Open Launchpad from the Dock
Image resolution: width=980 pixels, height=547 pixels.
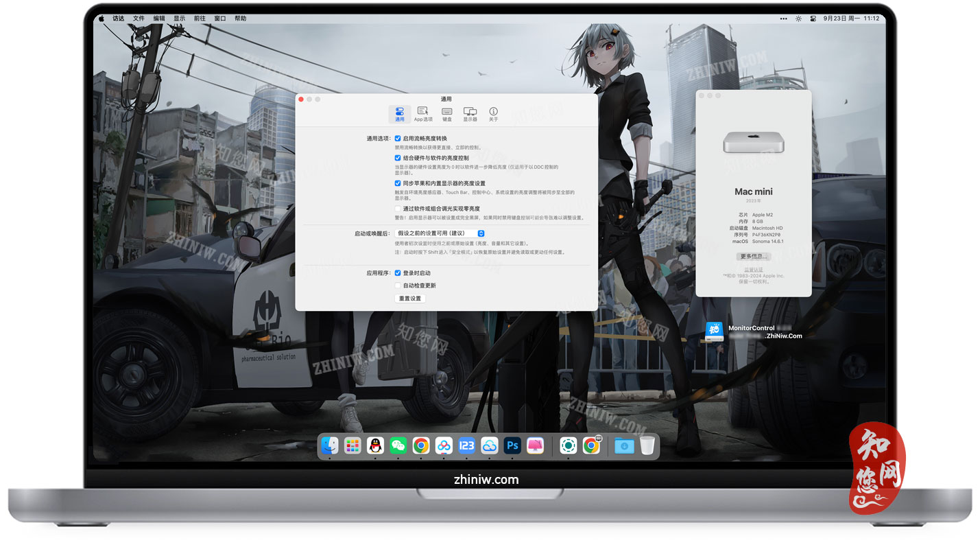(x=352, y=445)
